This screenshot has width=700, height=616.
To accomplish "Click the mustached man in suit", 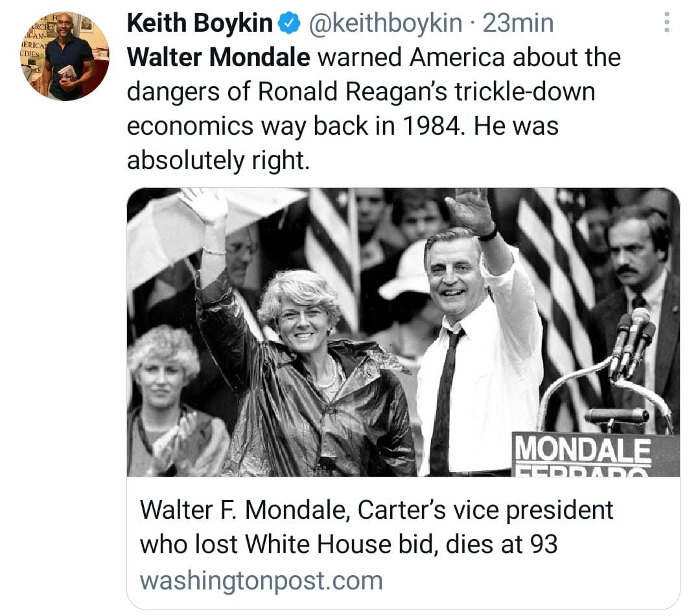I will pos(638,272).
